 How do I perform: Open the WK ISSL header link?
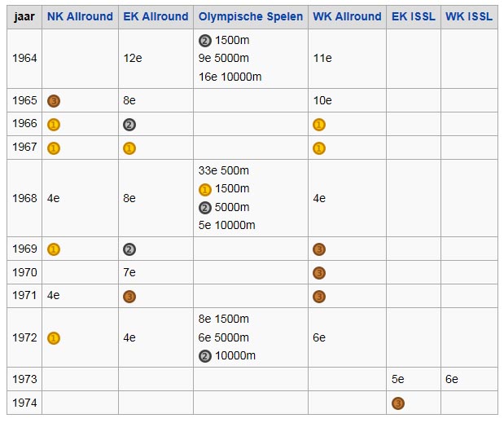[469, 16]
